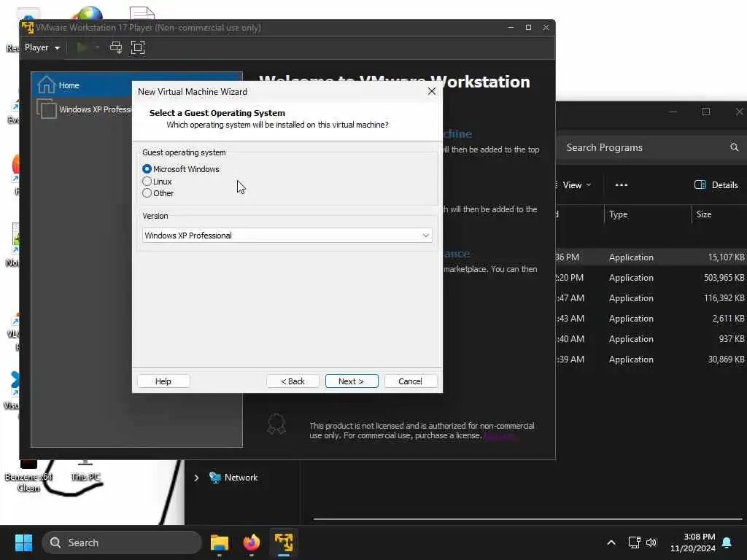Image resolution: width=747 pixels, height=560 pixels.
Task: Click VMware Player taskbar icon
Action: click(x=284, y=542)
